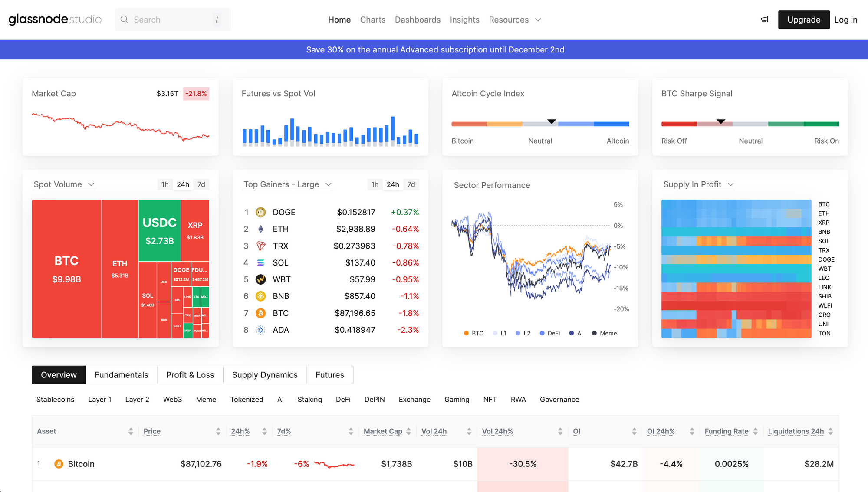The width and height of the screenshot is (868, 492).
Task: Sort table by Price column arrows
Action: (x=218, y=431)
